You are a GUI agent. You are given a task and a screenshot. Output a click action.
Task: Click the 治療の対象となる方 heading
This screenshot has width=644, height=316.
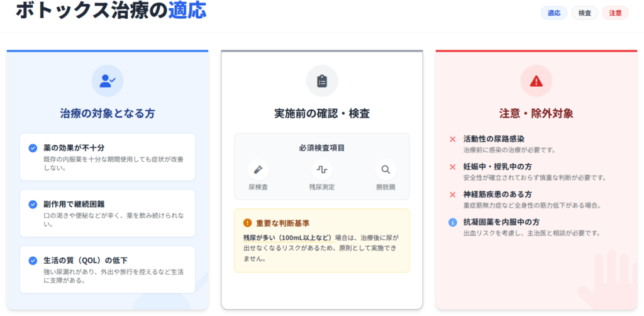pyautogui.click(x=108, y=114)
